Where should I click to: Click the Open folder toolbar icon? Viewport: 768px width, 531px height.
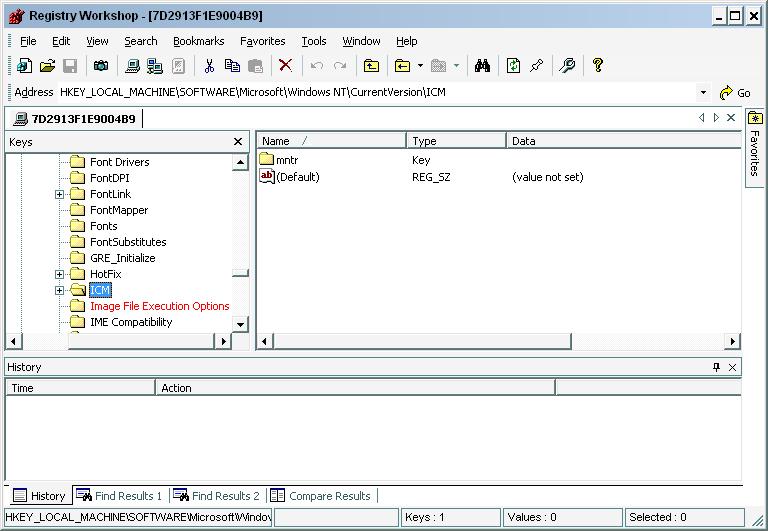(47, 66)
